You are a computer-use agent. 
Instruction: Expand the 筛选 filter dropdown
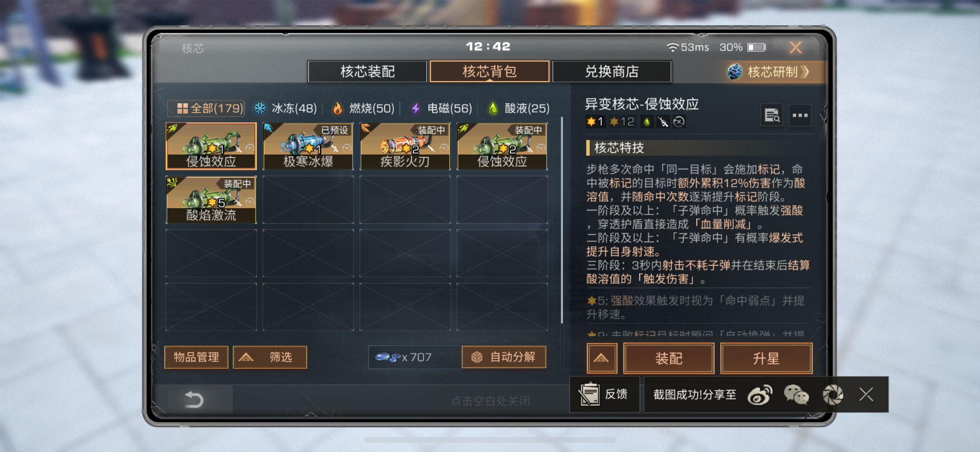[270, 357]
